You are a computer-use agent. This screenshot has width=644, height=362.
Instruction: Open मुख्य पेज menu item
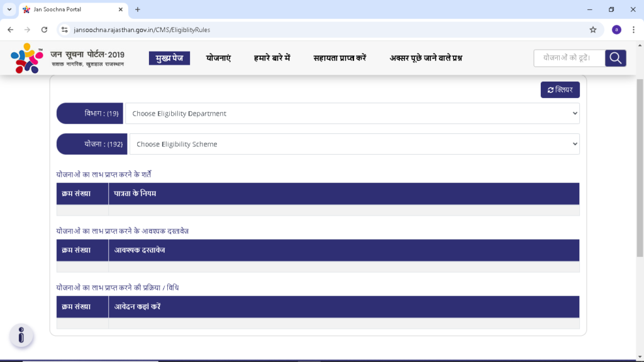pyautogui.click(x=169, y=58)
